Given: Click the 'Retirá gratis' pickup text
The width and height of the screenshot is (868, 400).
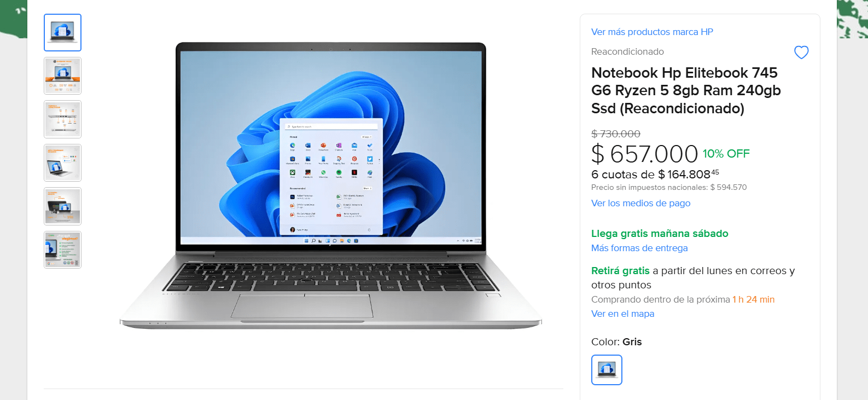Looking at the screenshot, I should [620, 271].
